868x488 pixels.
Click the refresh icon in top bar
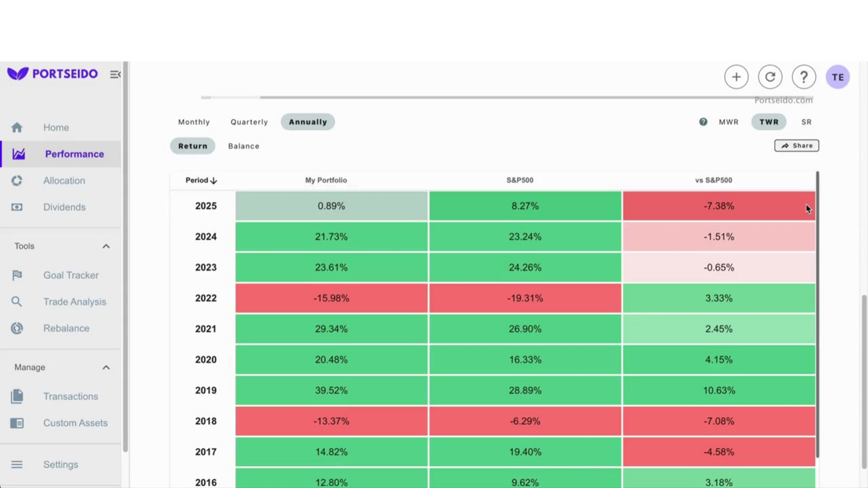(x=770, y=77)
